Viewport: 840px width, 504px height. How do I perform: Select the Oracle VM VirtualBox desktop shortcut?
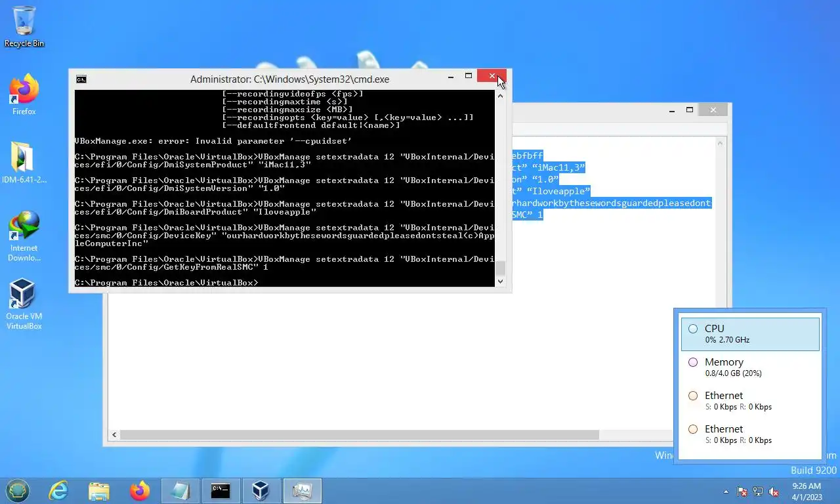(24, 304)
